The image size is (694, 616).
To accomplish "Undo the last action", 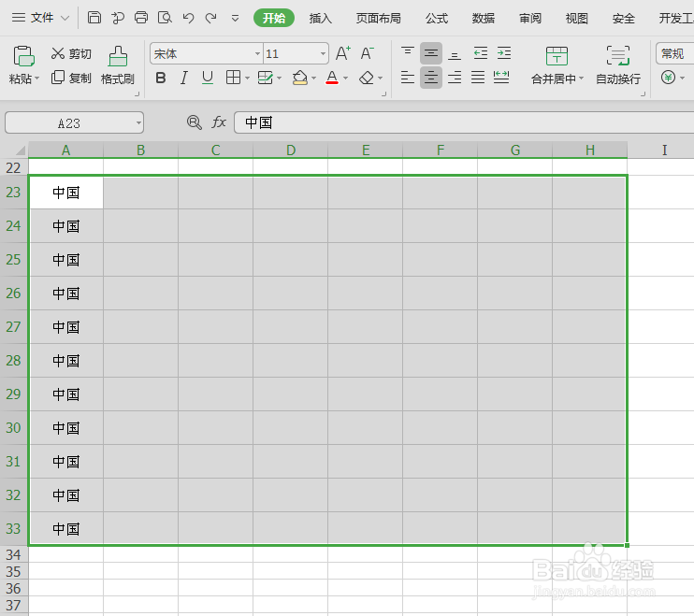I will (189, 18).
